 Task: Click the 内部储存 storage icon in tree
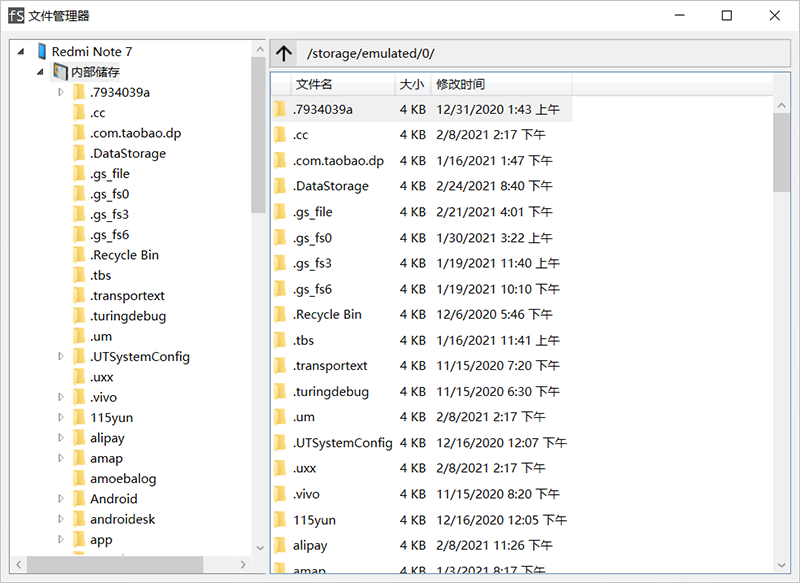coord(60,72)
